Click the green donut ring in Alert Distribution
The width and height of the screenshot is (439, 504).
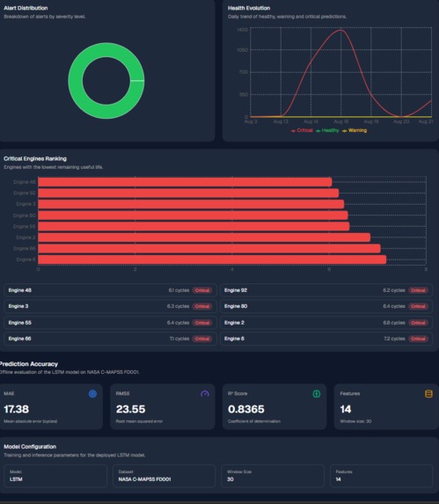75,81
